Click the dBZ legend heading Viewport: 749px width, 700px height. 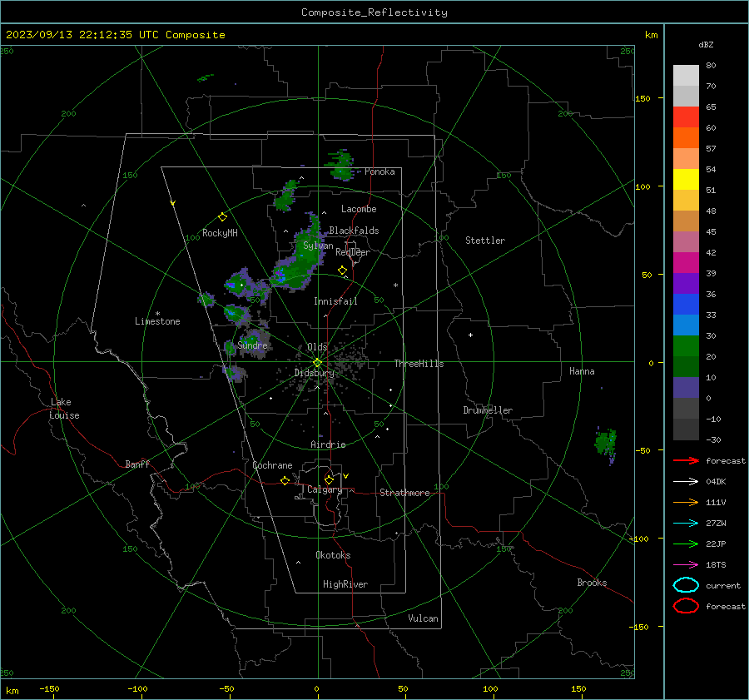click(706, 44)
